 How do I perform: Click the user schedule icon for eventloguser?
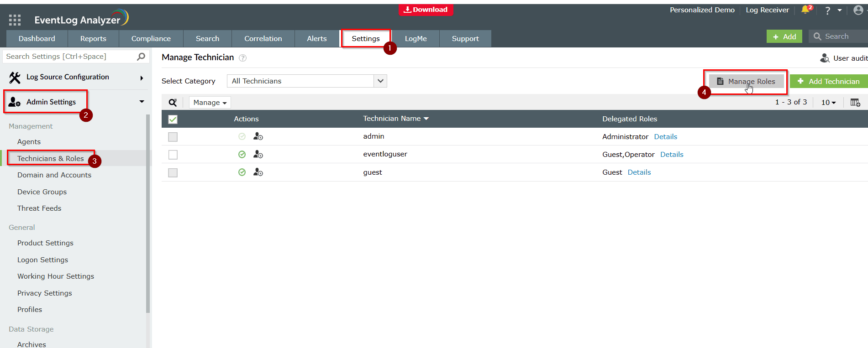click(258, 155)
